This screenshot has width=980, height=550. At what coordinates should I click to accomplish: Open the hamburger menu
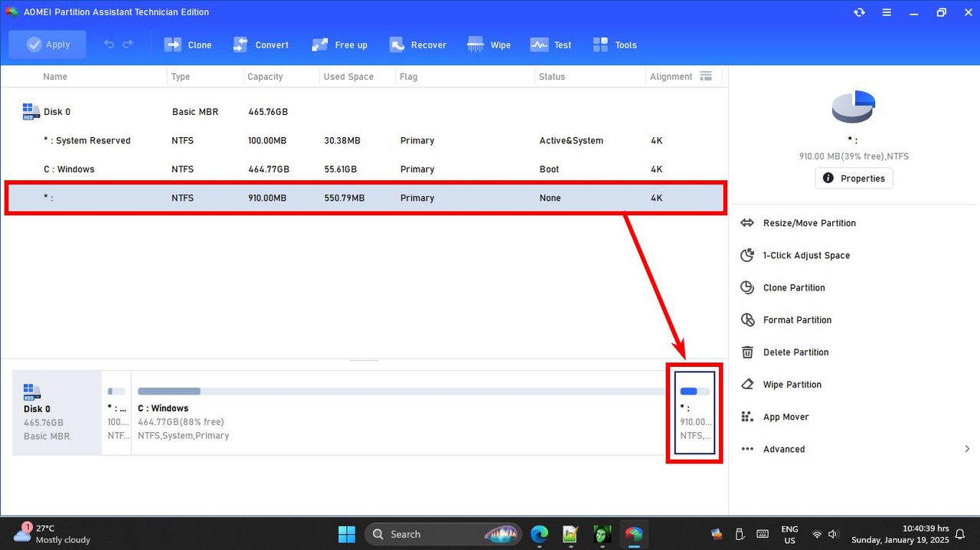887,12
